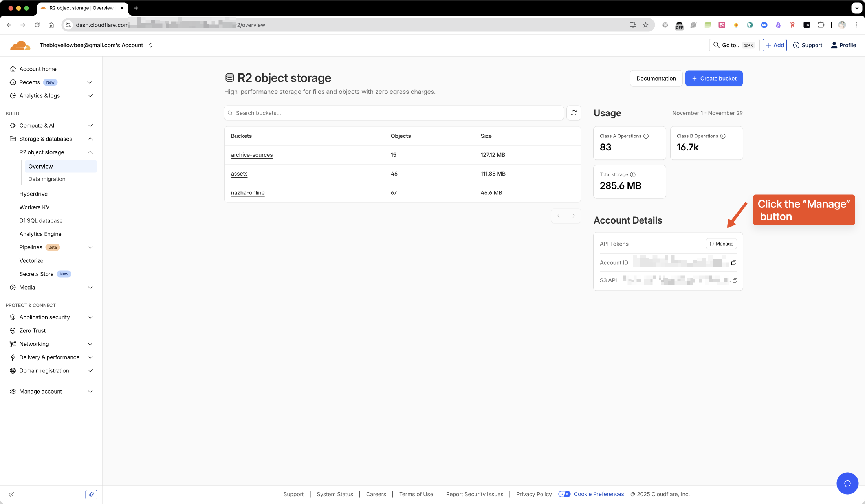Image resolution: width=865 pixels, height=504 pixels.
Task: Open Data migration in sidebar
Action: (47, 179)
